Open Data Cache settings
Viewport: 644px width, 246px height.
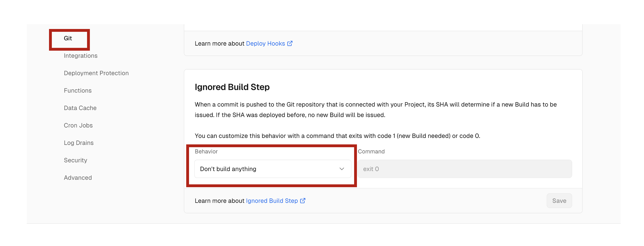80,108
